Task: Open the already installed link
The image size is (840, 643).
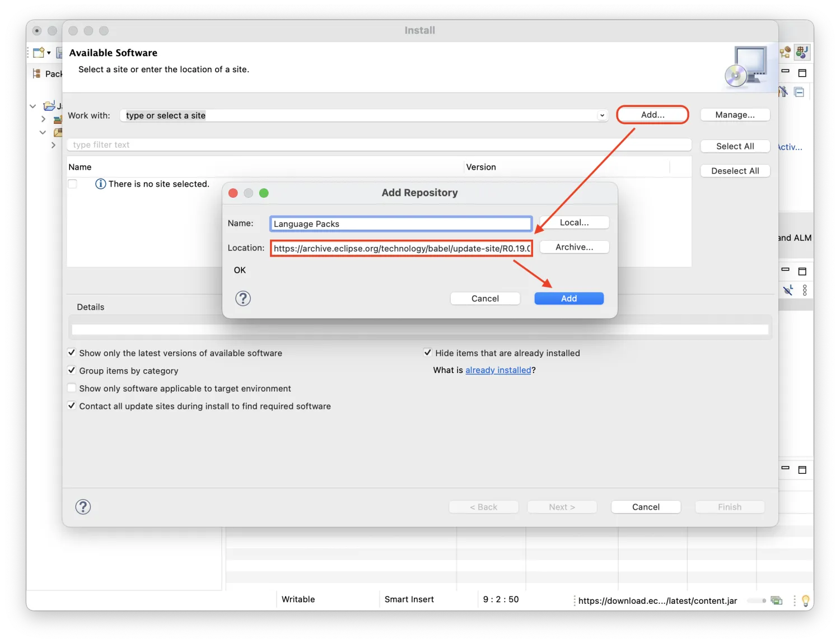Action: click(498, 370)
